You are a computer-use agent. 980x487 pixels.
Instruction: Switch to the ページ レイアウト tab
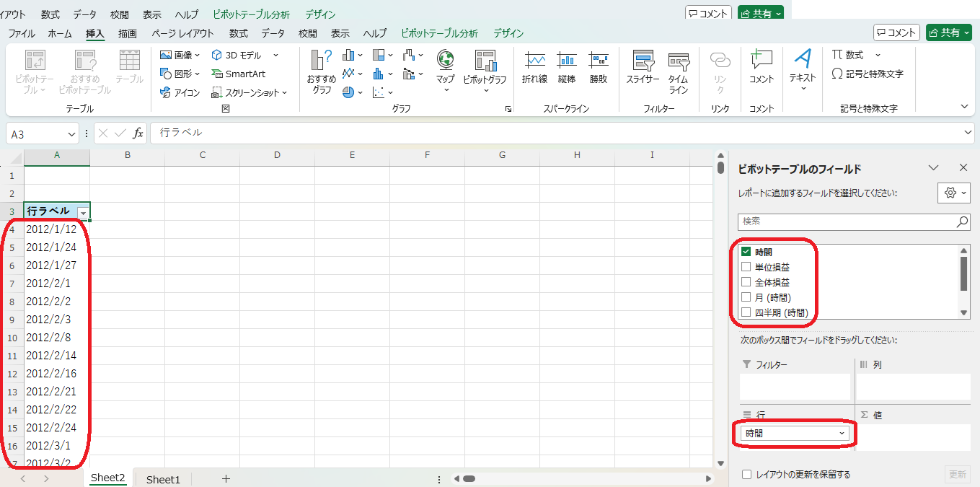pos(182,33)
